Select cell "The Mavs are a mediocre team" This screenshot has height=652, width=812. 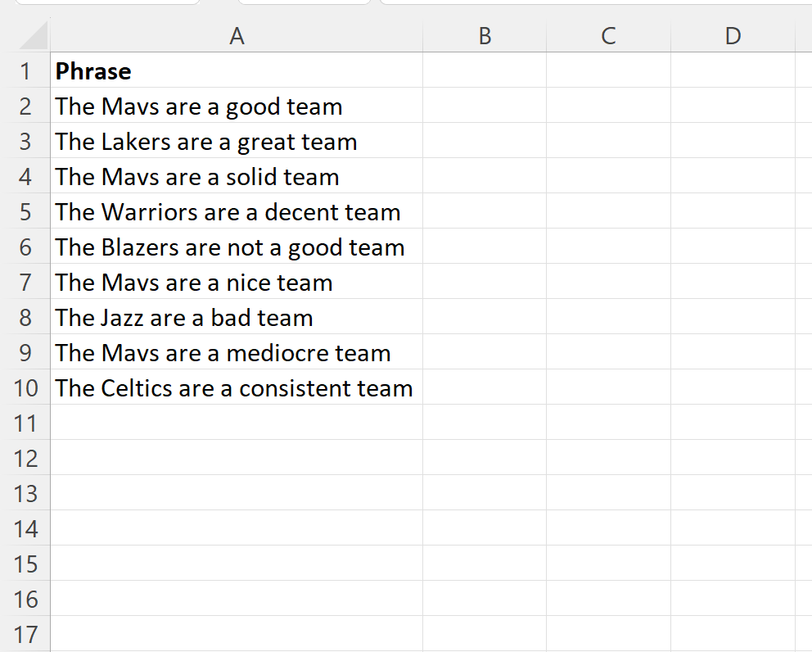pyautogui.click(x=223, y=353)
